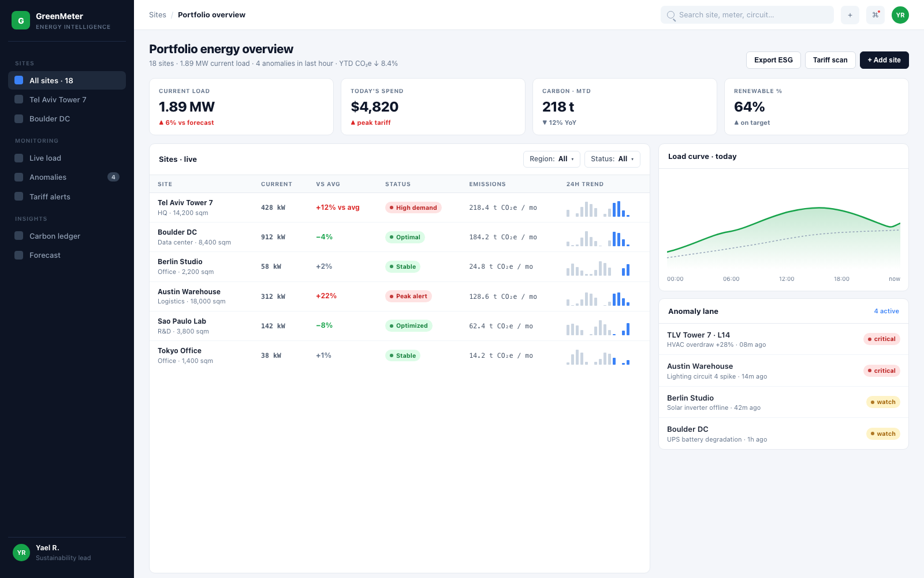Image resolution: width=924 pixels, height=578 pixels.
Task: Click the Live load sidebar icon
Action: tap(19, 158)
